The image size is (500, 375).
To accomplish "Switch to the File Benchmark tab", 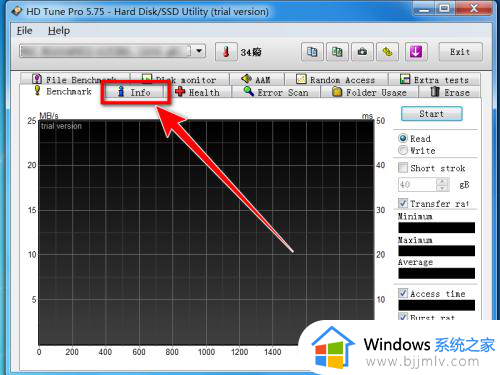I will coord(75,79).
